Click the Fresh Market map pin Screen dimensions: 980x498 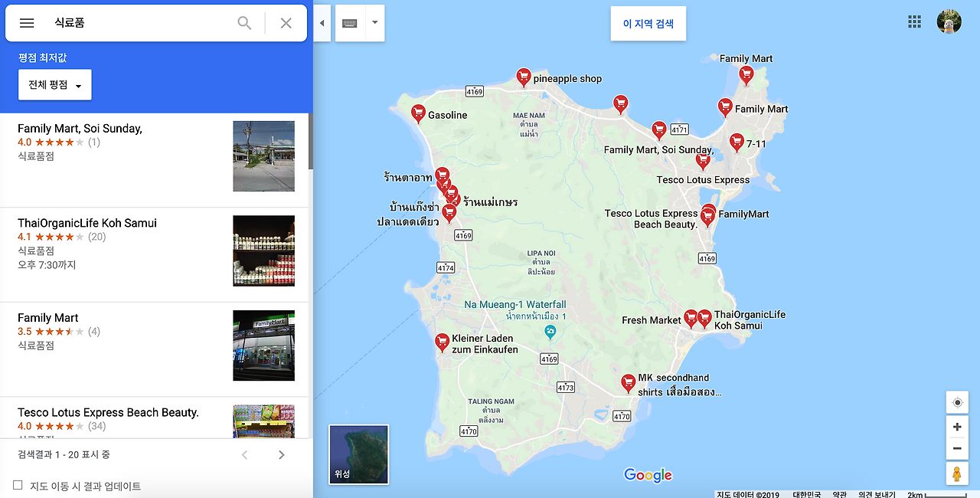point(691,318)
